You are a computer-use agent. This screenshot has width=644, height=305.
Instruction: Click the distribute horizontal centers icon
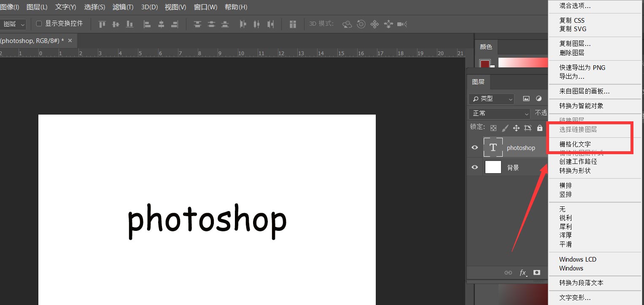point(256,24)
